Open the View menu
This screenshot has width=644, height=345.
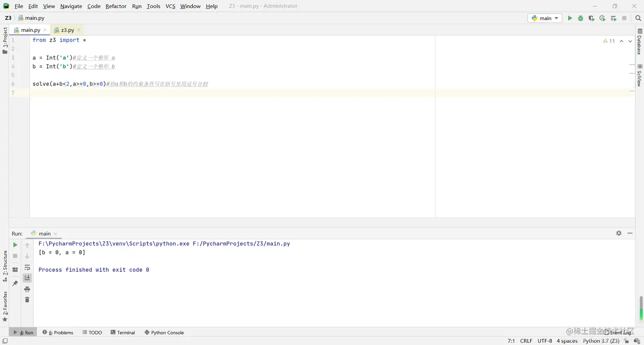click(49, 6)
